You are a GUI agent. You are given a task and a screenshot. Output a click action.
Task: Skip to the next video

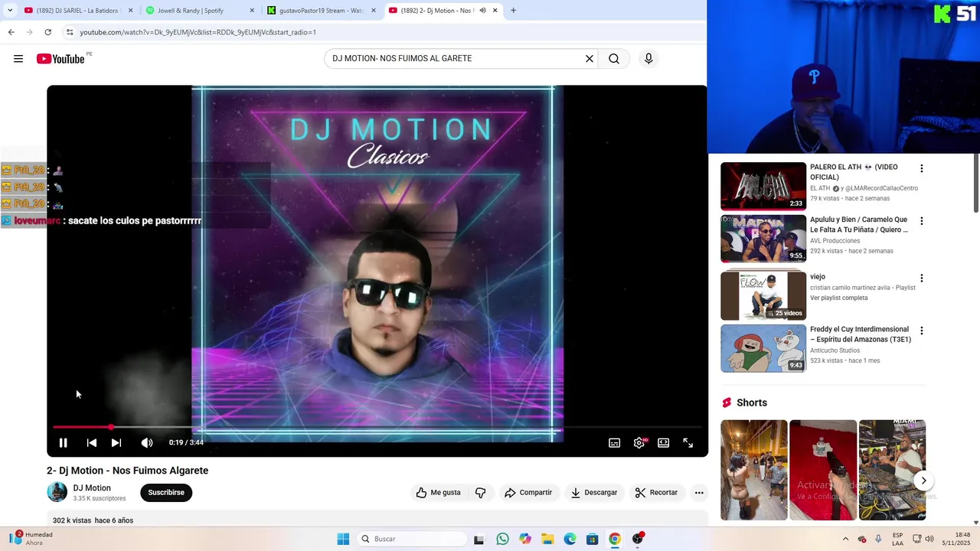tap(116, 442)
